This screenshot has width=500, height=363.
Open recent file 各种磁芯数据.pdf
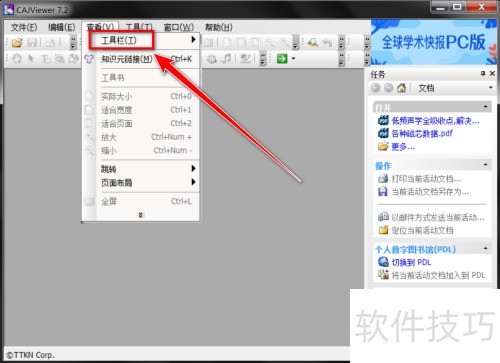(422, 134)
